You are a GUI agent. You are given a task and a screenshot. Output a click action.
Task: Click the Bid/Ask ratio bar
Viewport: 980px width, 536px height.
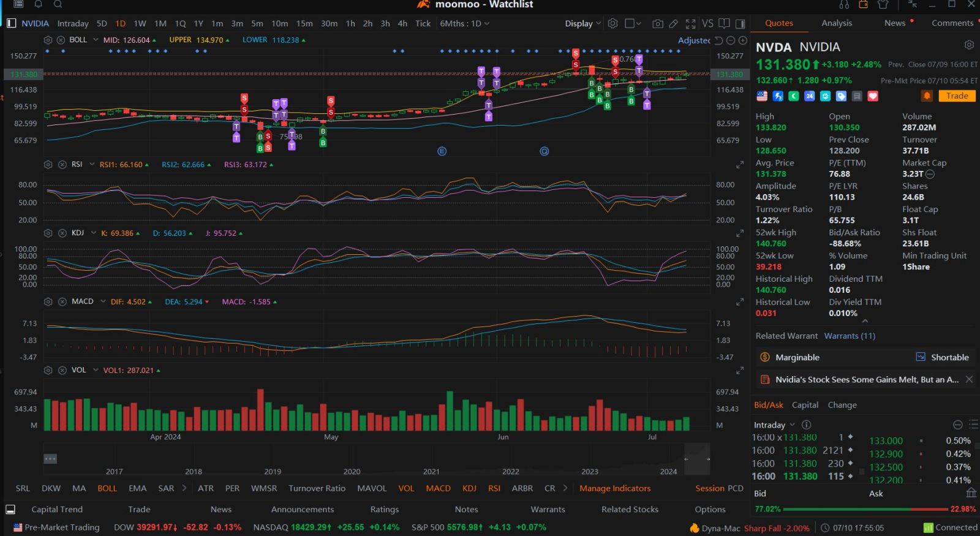(865, 509)
